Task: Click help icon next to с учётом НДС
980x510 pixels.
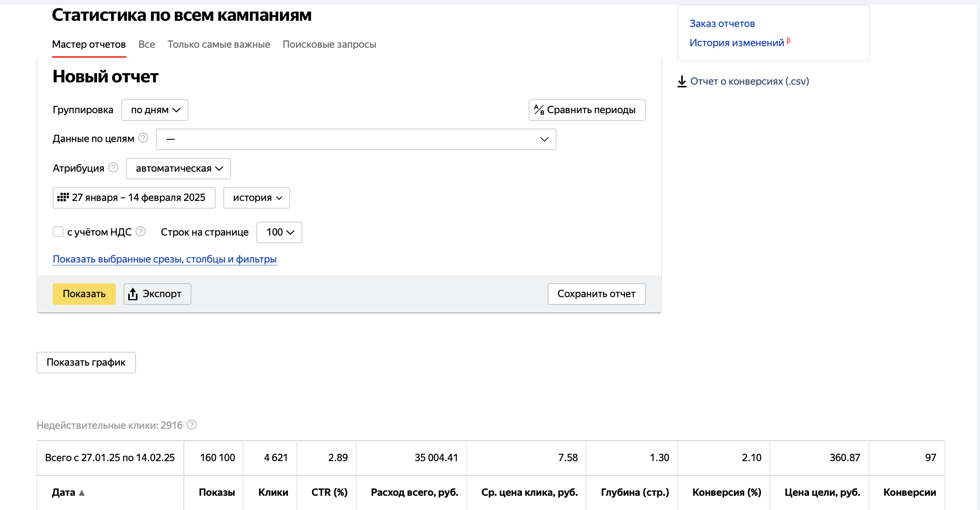Action: pyautogui.click(x=141, y=232)
